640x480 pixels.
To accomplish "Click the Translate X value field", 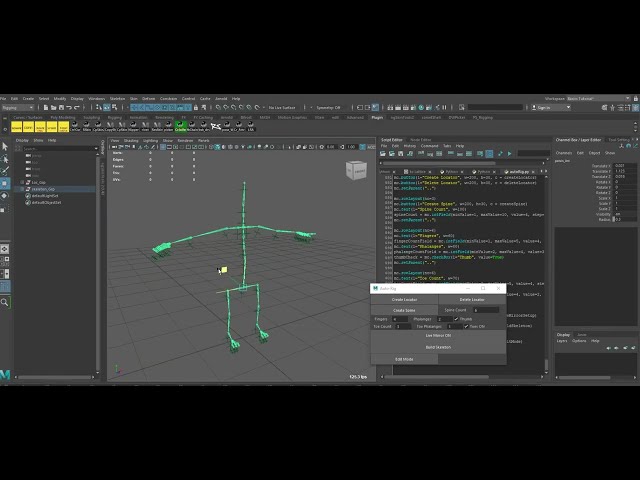I will click(x=625, y=166).
